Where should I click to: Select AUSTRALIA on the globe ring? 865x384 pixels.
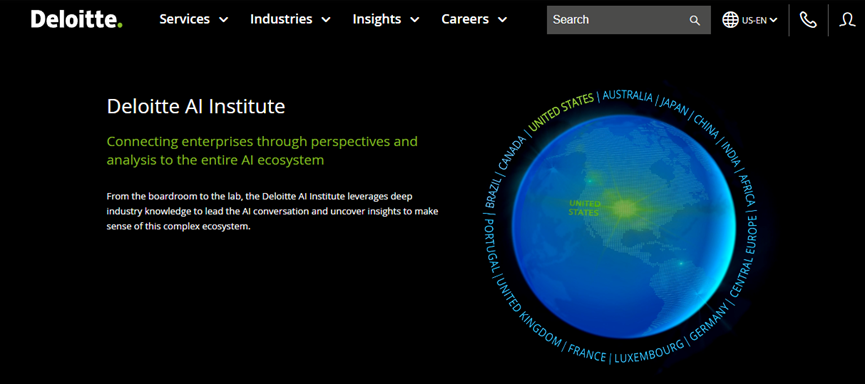[628, 96]
